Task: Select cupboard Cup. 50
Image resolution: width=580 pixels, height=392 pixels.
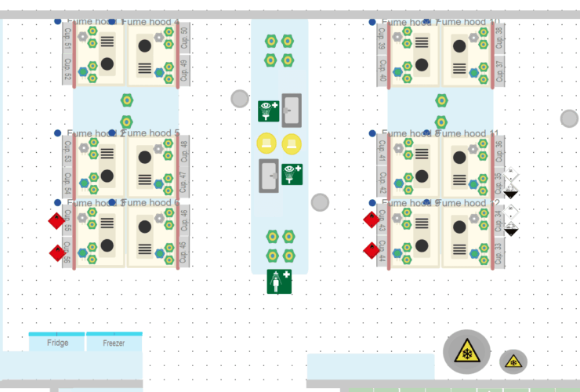Action: pos(184,37)
